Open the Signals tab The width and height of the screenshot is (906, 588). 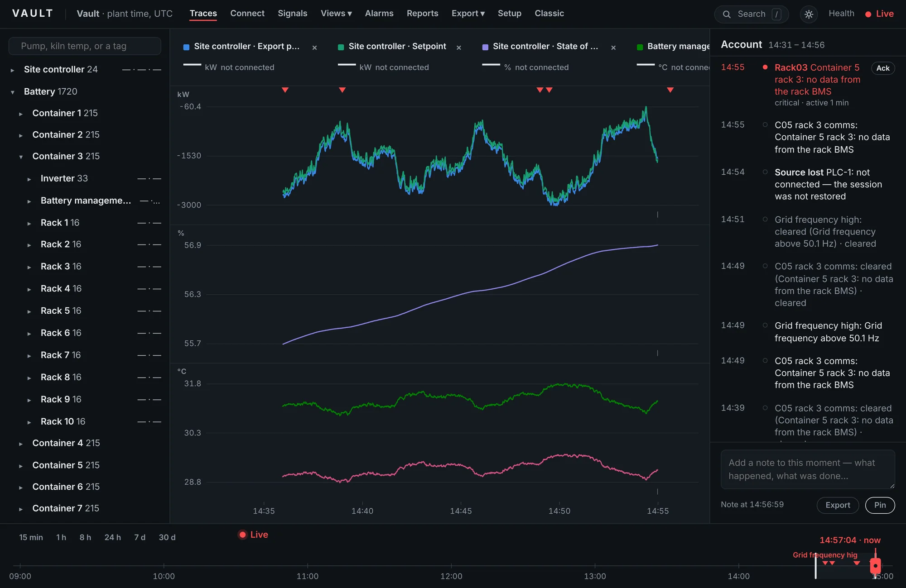[x=292, y=14]
